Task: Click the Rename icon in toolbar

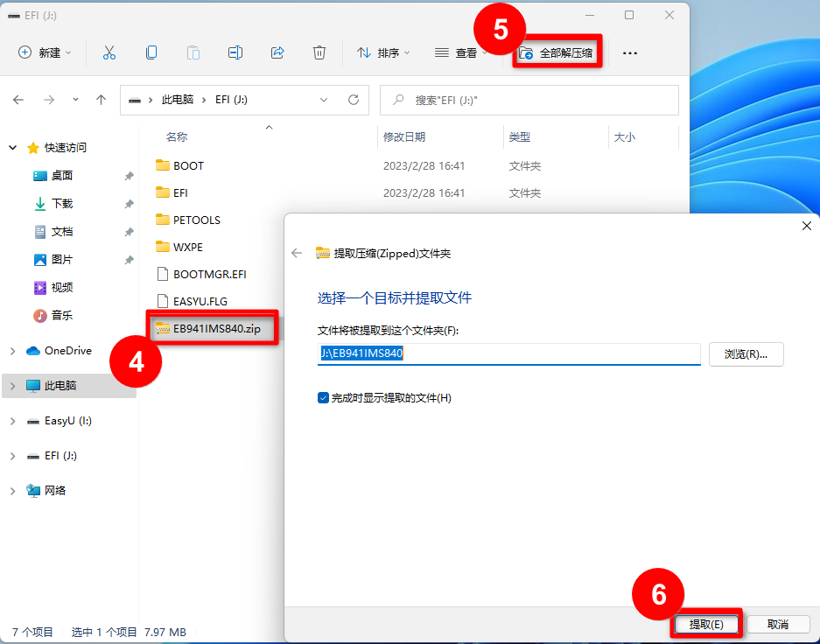Action: 235,52
